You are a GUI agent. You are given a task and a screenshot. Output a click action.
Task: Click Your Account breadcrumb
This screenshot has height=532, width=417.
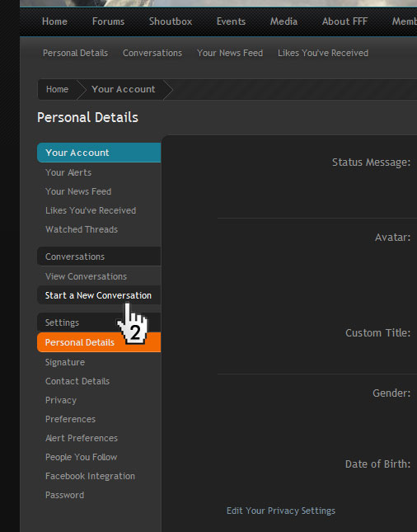124,89
